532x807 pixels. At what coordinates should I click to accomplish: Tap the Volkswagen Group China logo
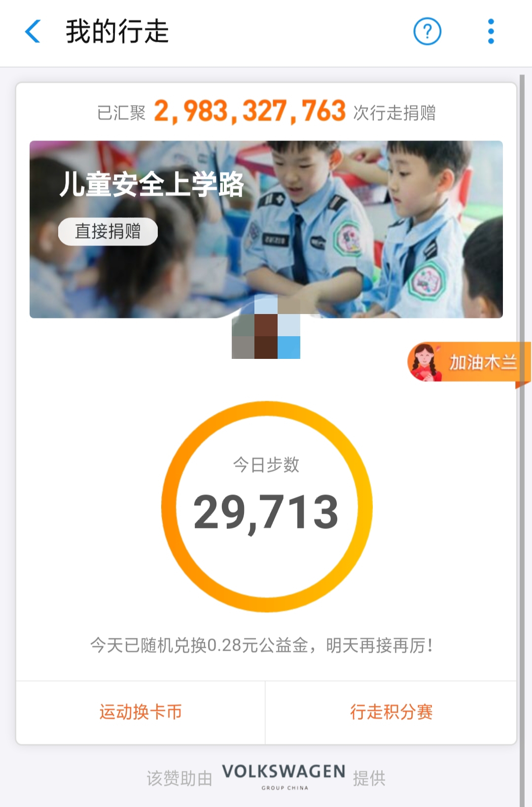pos(284,777)
